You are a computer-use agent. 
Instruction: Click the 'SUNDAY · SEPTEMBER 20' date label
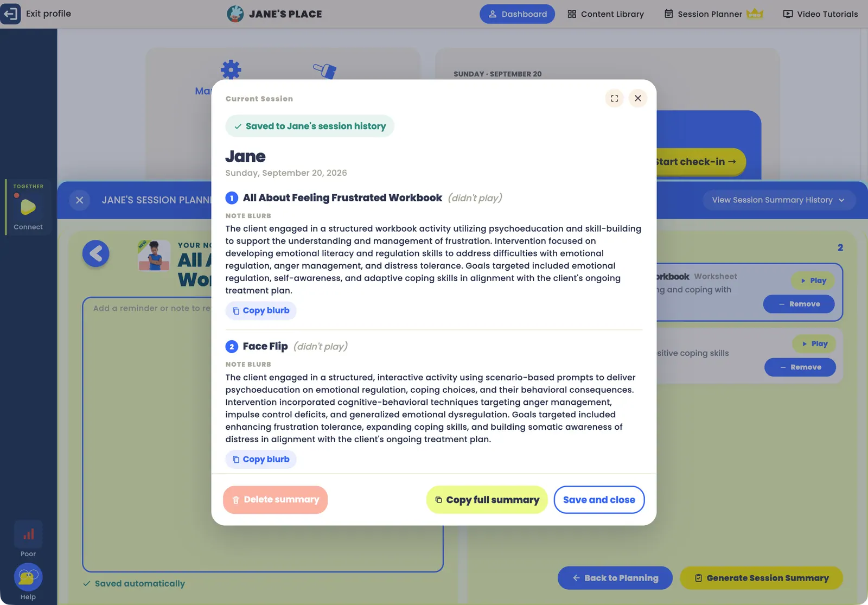(x=497, y=74)
